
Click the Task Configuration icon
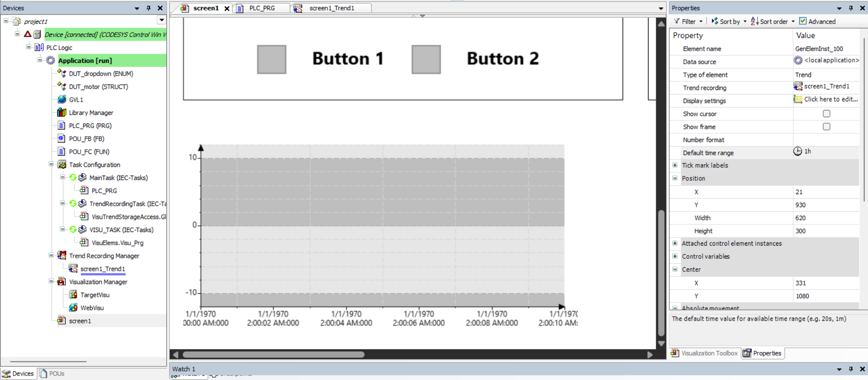(x=62, y=165)
